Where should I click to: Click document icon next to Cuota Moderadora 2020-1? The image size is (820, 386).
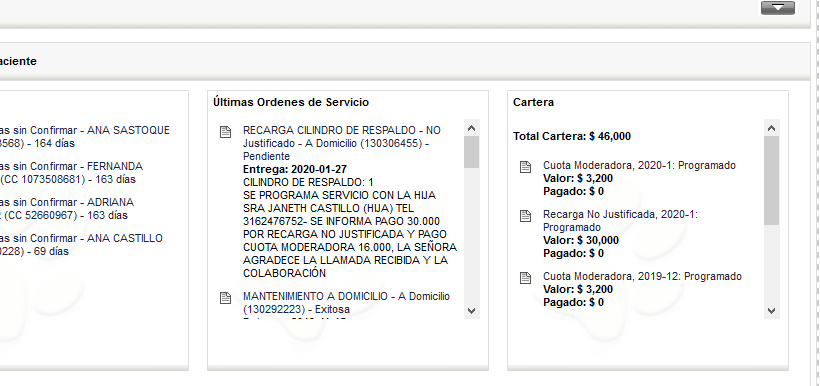526,167
